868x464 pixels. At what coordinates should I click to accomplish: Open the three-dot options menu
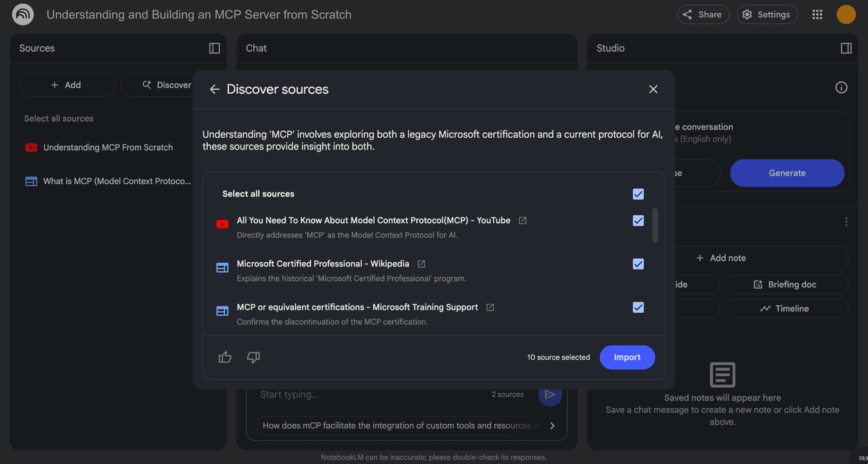pos(846,222)
